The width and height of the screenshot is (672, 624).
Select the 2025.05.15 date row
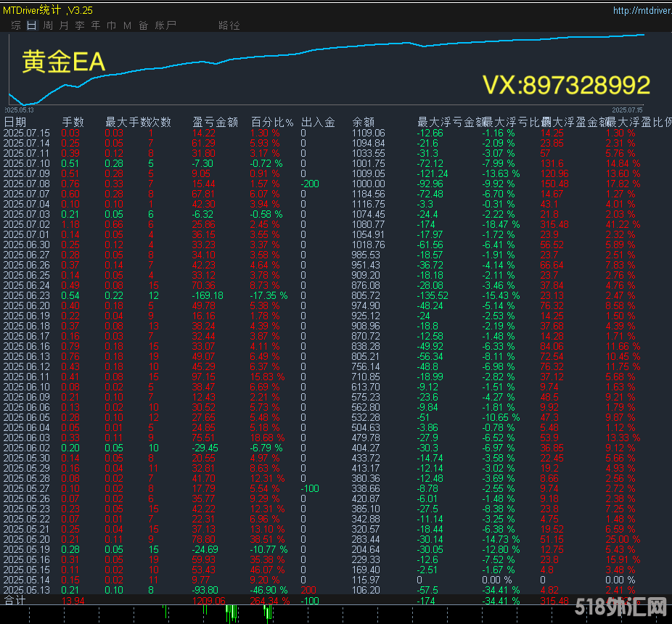[x=27, y=570]
